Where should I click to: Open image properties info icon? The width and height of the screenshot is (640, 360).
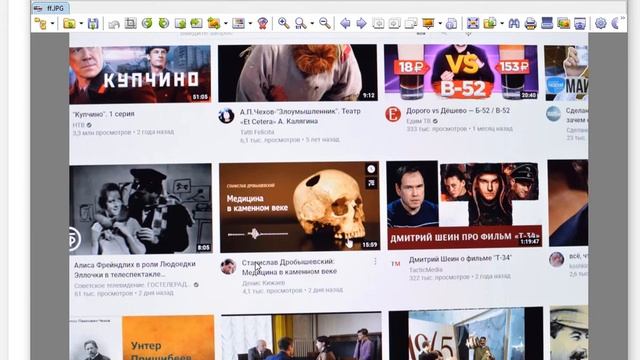click(452, 24)
